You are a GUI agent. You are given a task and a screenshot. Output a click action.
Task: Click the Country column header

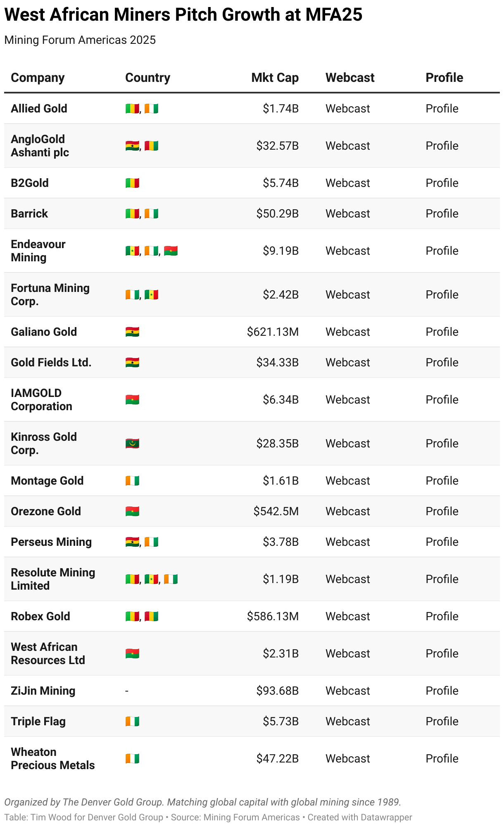point(147,78)
